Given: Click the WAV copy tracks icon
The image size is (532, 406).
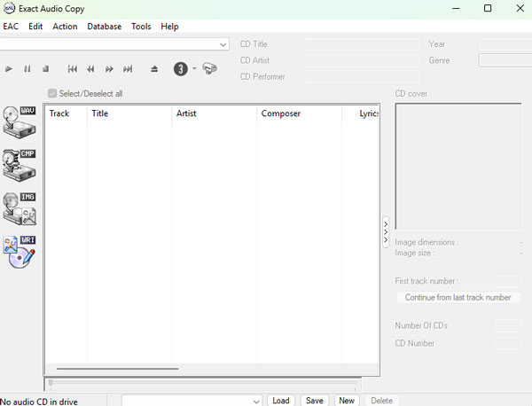Looking at the screenshot, I should (x=20, y=122).
